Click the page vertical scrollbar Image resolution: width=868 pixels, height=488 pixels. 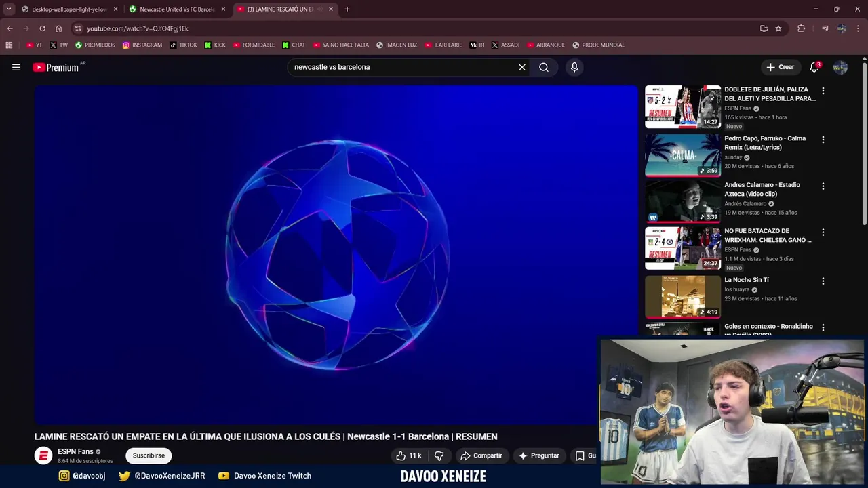[x=864, y=142]
